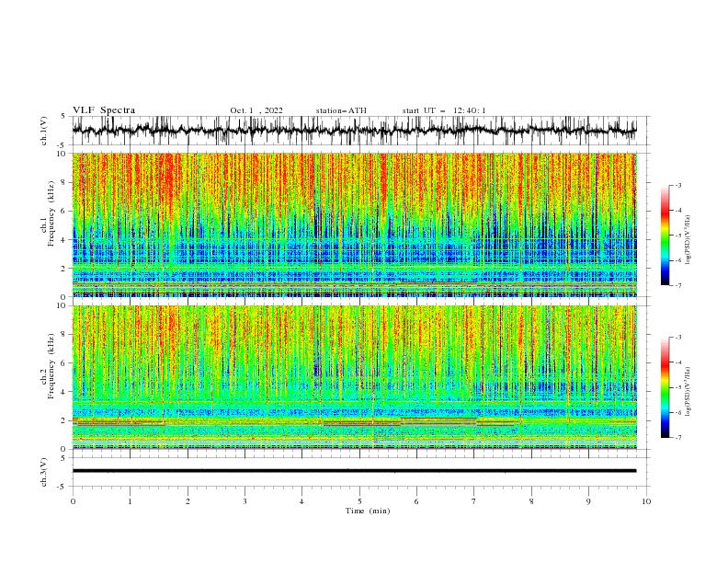Click the ch.3 flat black trace

pyautogui.click(x=354, y=471)
